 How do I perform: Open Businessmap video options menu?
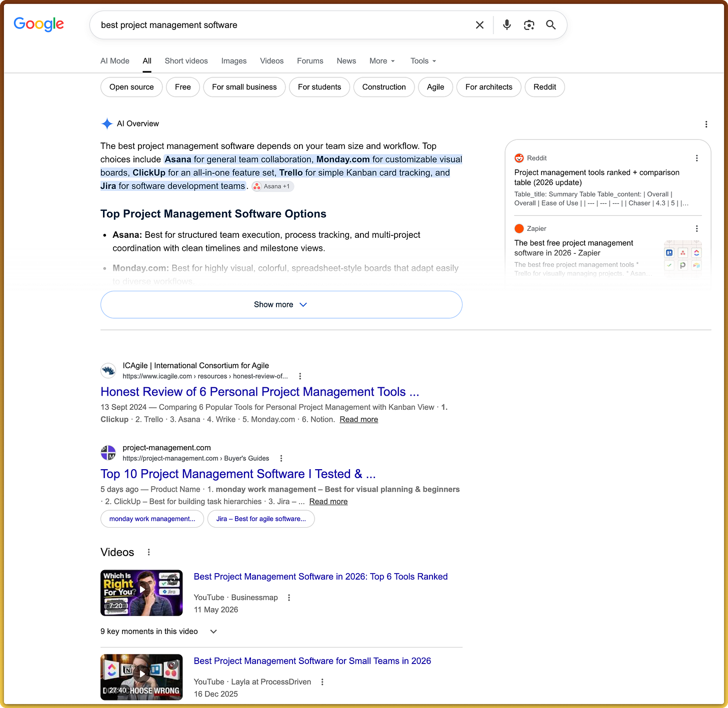click(x=289, y=598)
